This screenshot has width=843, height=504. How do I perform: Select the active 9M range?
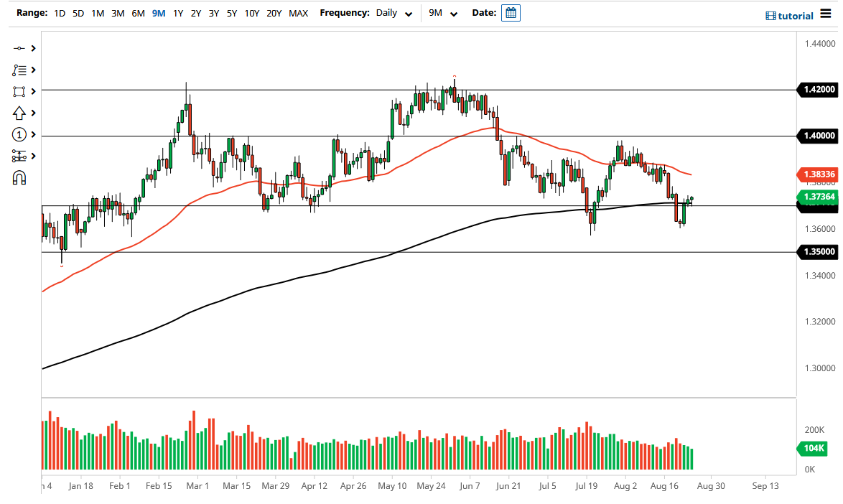[159, 13]
